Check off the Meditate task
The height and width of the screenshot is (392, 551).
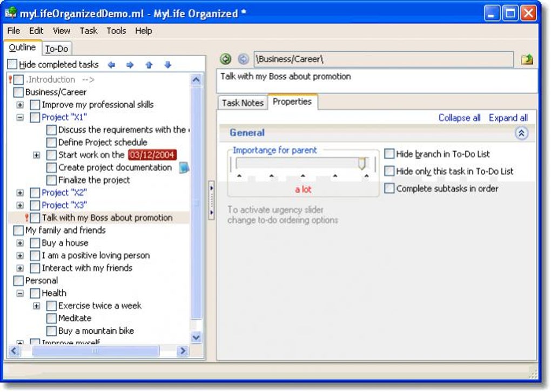51,318
